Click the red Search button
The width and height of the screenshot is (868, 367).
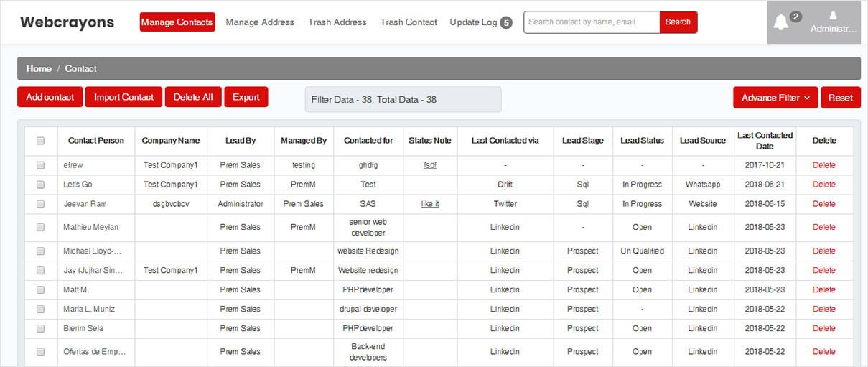678,22
